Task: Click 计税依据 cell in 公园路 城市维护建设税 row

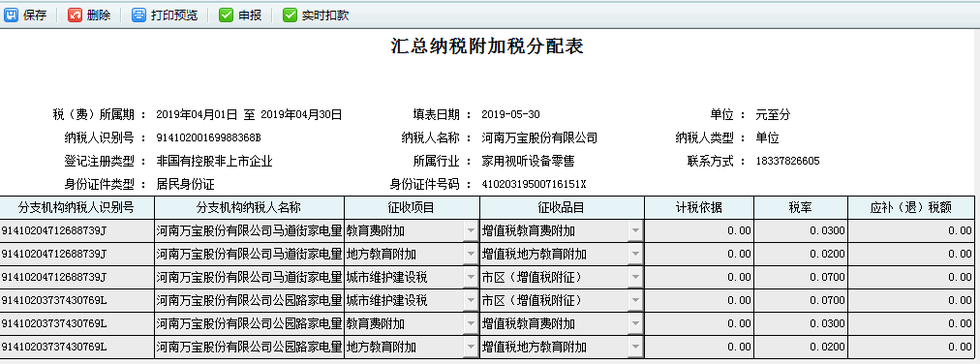Action: point(699,301)
